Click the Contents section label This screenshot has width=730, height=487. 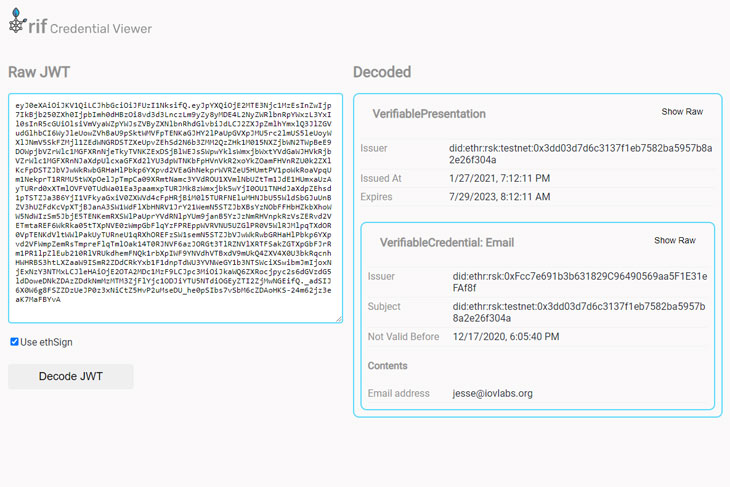click(x=387, y=365)
